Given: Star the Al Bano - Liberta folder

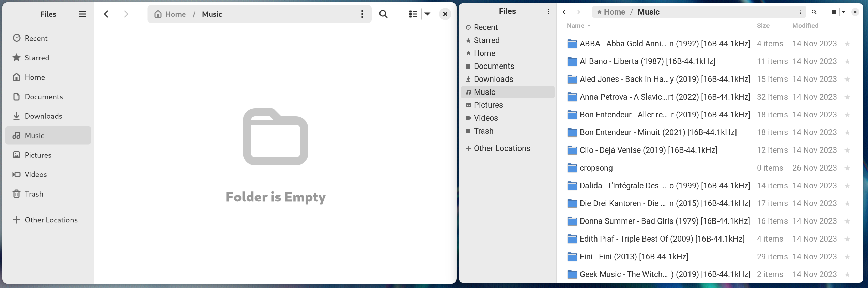Looking at the screenshot, I should [847, 61].
